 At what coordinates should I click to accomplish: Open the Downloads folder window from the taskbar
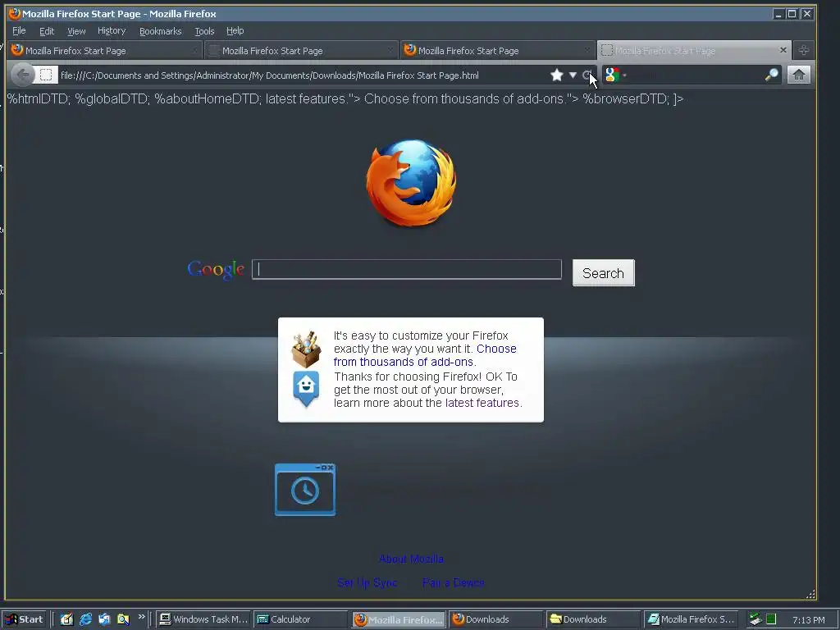click(x=594, y=619)
